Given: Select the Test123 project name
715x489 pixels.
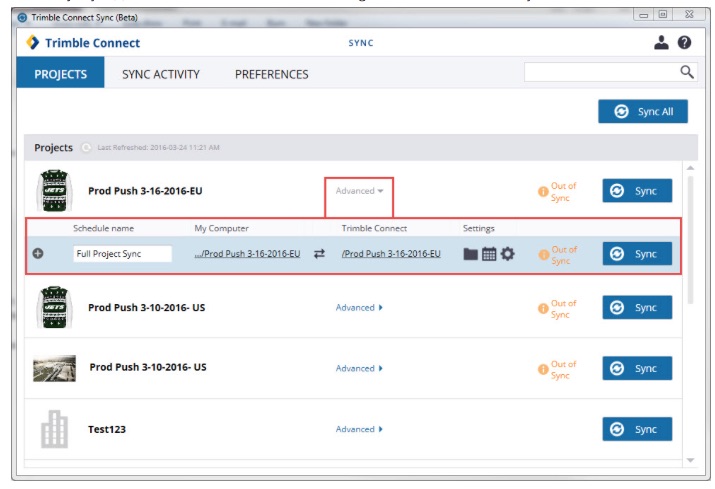Looking at the screenshot, I should pos(107,429).
